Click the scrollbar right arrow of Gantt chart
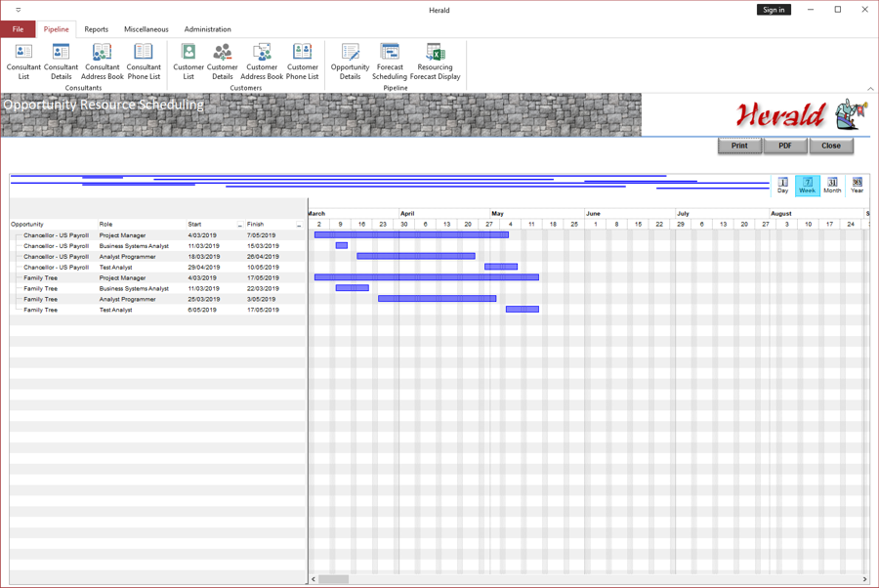The height and width of the screenshot is (588, 879). (864, 579)
